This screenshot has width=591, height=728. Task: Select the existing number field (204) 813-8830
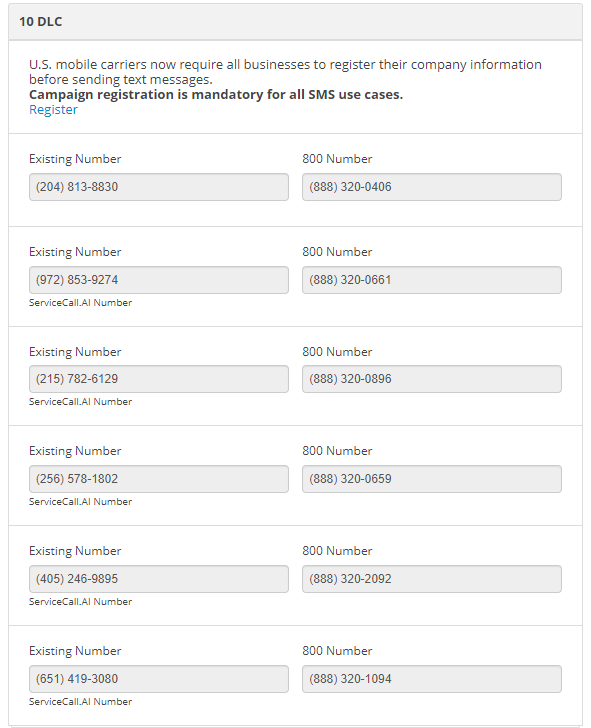(x=159, y=187)
